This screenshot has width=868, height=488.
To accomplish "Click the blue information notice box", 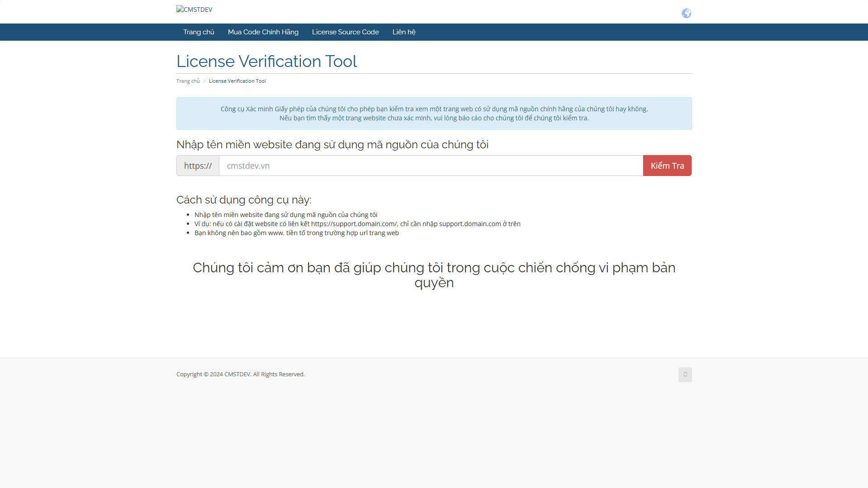I will (434, 114).
